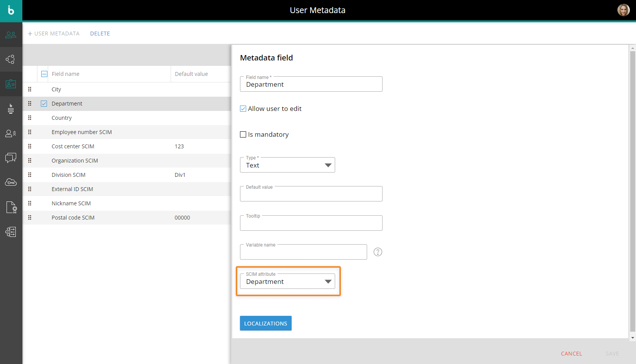Screen dimensions: 636x364
Task: Open the user roles sidebar icon
Action: coord(11,133)
